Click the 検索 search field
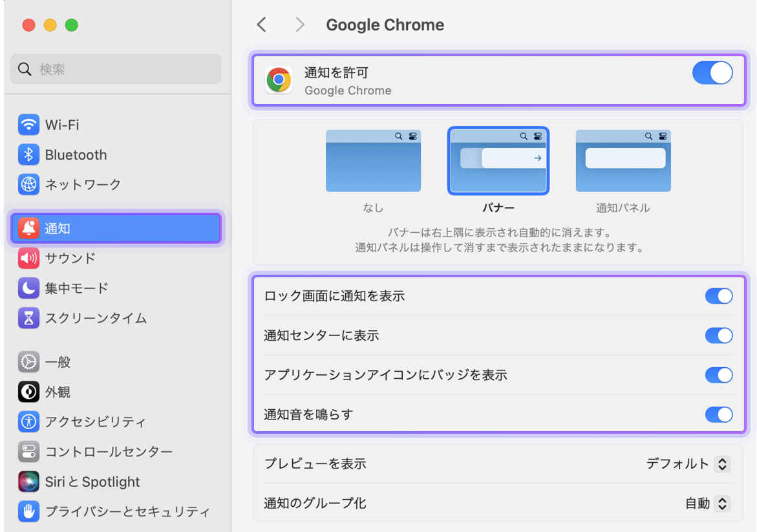Image resolution: width=757 pixels, height=532 pixels. click(116, 69)
